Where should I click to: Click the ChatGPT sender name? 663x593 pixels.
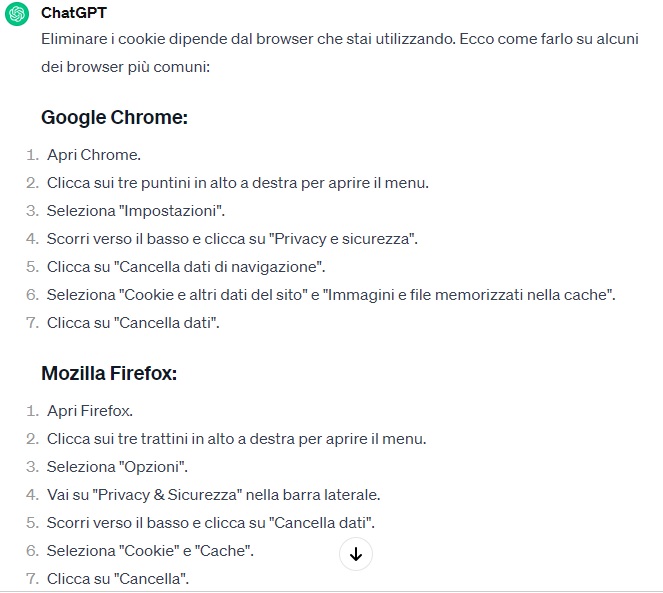pyautogui.click(x=74, y=13)
